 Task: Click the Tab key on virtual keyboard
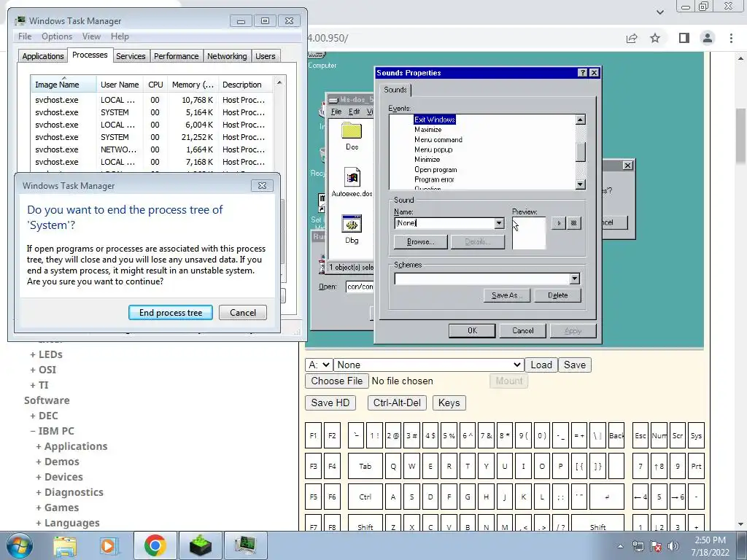[x=365, y=466]
